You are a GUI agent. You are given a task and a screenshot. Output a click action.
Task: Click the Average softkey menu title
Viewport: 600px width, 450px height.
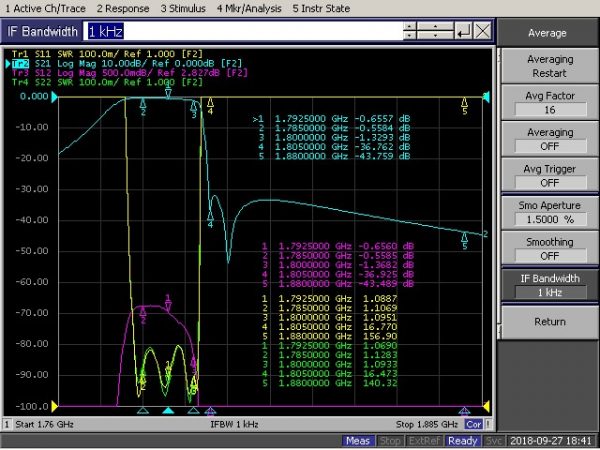coord(547,33)
